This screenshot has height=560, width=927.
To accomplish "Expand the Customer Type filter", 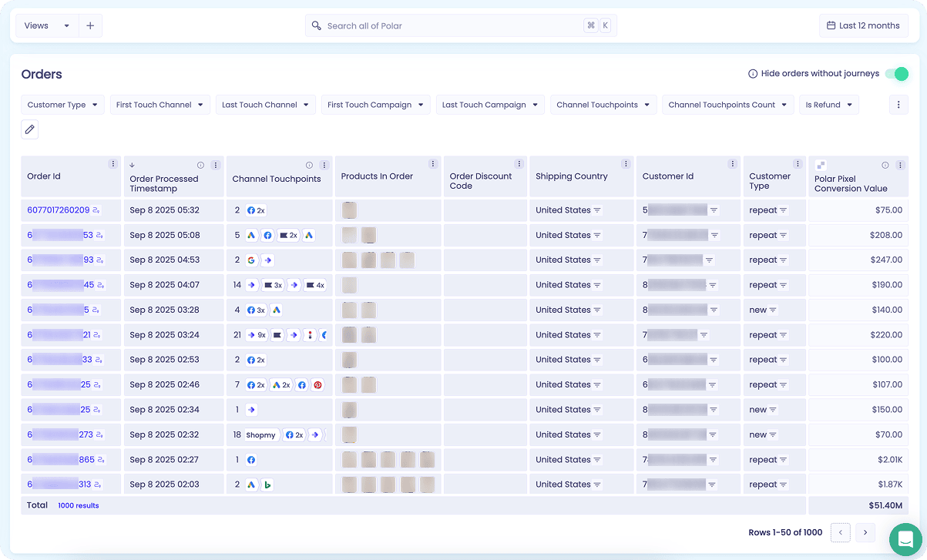I will (x=62, y=105).
